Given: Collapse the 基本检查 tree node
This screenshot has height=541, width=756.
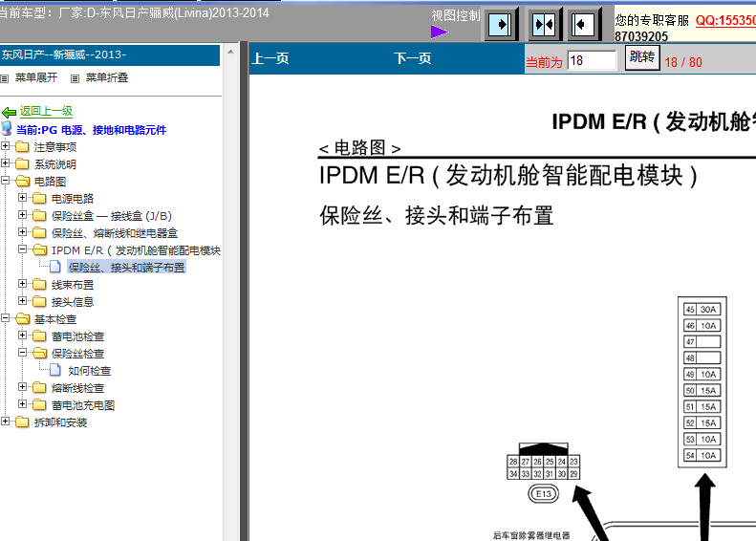Looking at the screenshot, I should click(6, 318).
